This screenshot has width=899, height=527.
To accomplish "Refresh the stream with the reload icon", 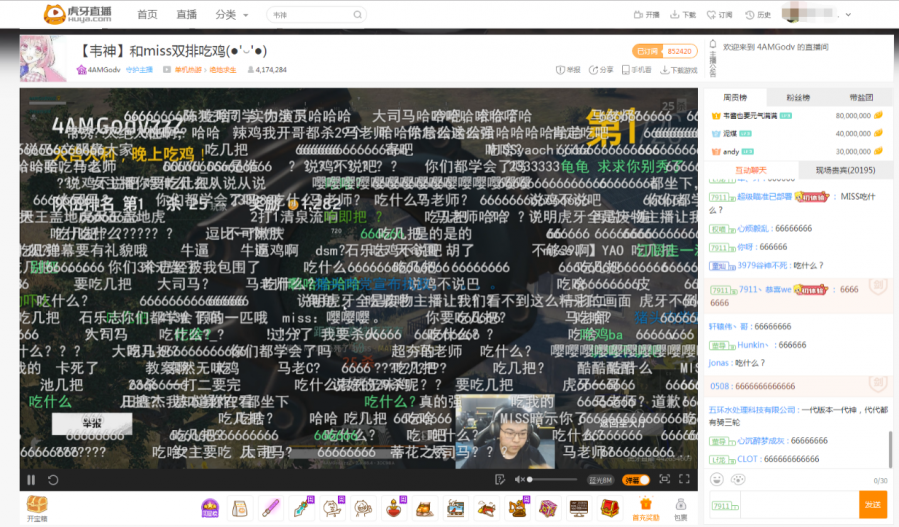I will (53, 480).
